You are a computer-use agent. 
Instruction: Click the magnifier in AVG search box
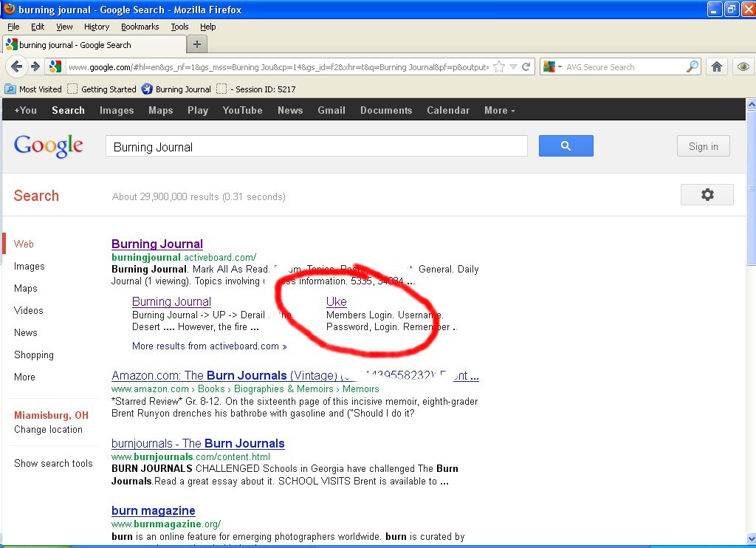(692, 66)
